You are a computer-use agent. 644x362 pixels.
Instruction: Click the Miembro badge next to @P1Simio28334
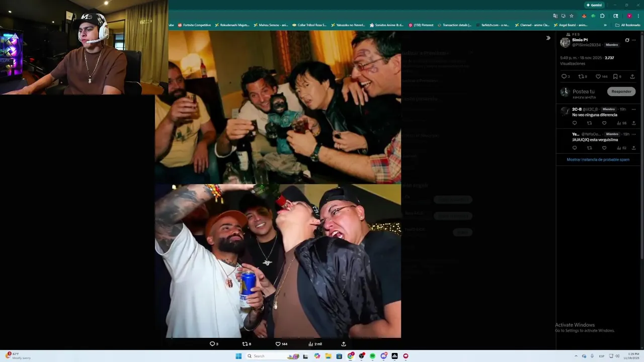click(x=611, y=45)
